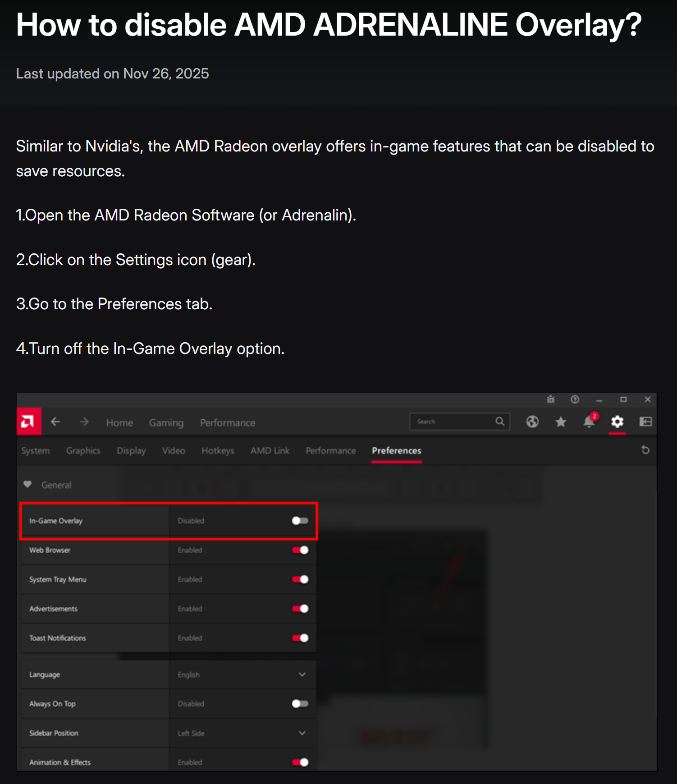
Task: Click the reset arrow icon in Preferences
Action: point(645,450)
